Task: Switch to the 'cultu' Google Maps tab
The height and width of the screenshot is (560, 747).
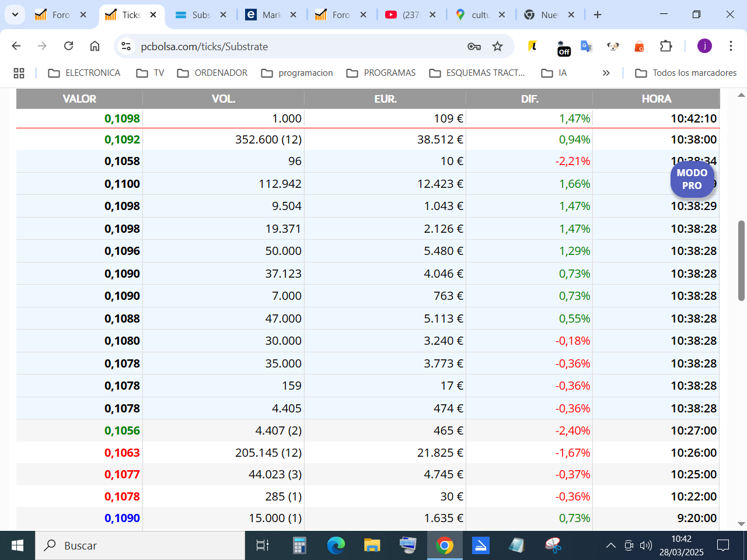Action: 480,15
